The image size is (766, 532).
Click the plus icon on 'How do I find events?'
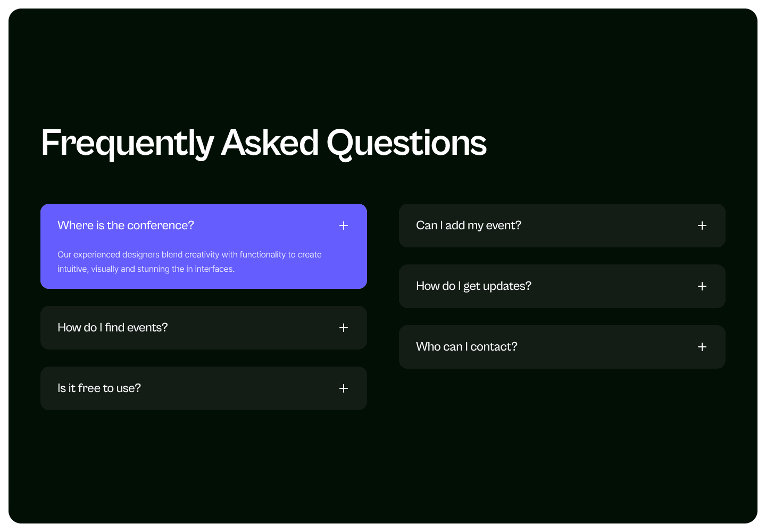tap(344, 328)
